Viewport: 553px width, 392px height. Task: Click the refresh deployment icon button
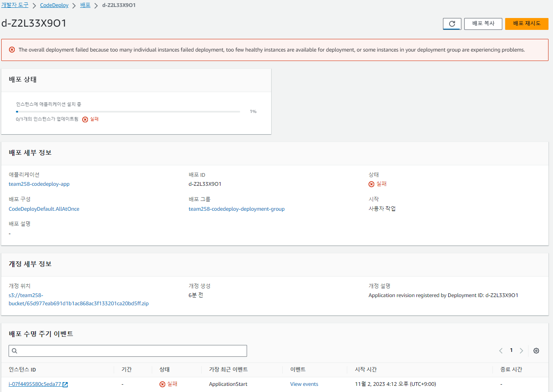click(452, 24)
